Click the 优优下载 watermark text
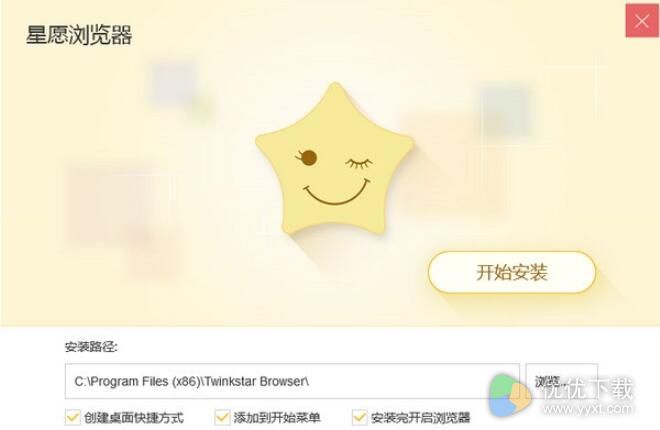The width and height of the screenshot is (660, 430). point(588,388)
